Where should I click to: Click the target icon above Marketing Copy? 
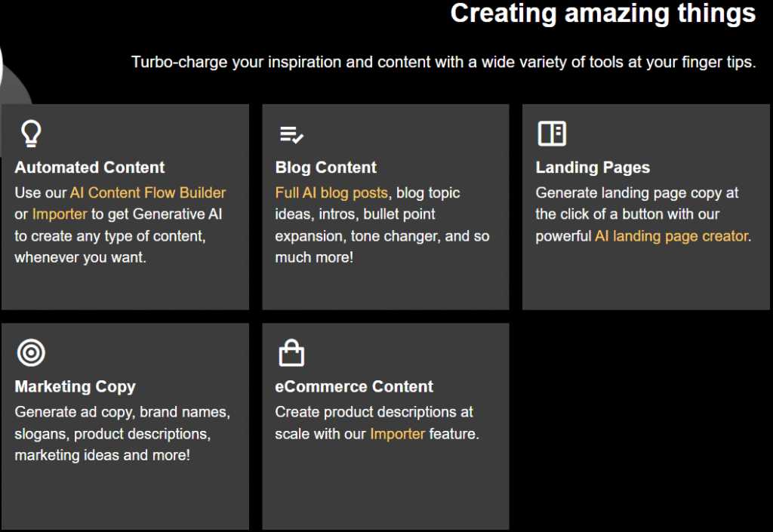click(x=31, y=352)
